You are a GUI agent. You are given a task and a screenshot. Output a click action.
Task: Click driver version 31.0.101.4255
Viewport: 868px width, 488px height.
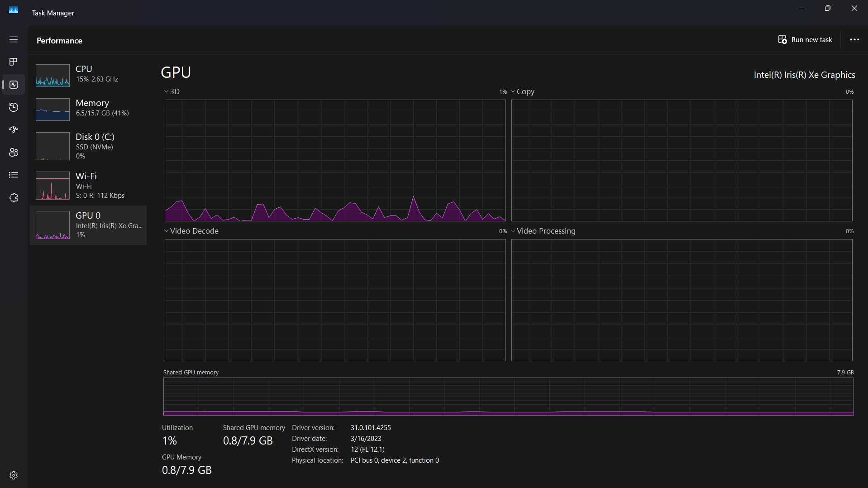point(371,428)
